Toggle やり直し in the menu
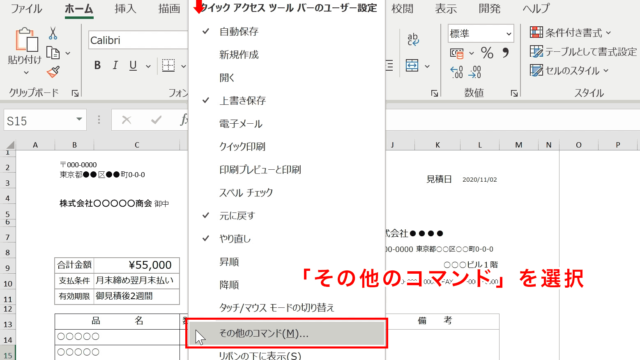This screenshot has width=640, height=360. click(287, 239)
